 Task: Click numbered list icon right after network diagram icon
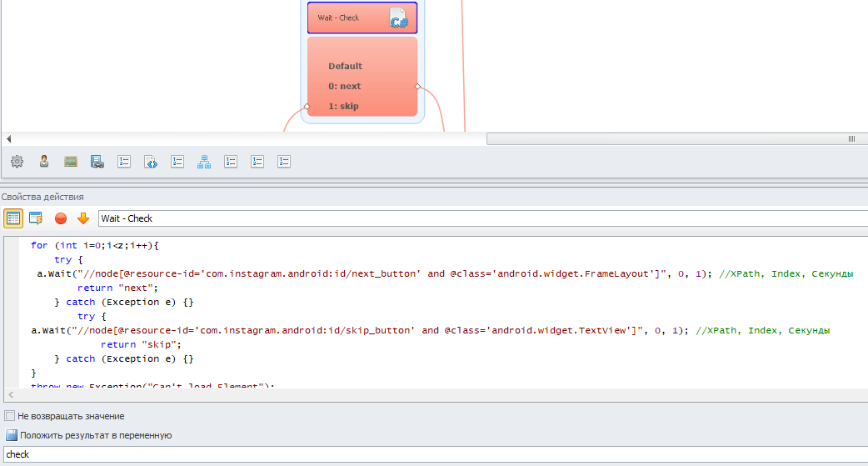[230, 161]
